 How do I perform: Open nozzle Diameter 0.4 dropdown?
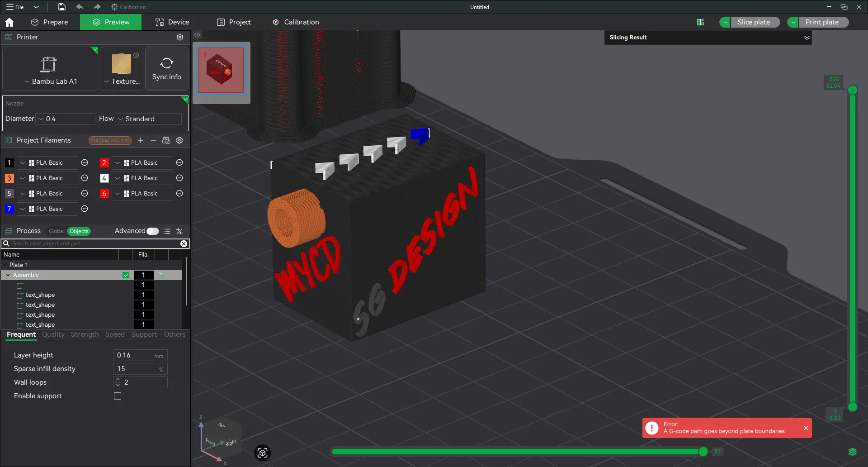point(66,119)
